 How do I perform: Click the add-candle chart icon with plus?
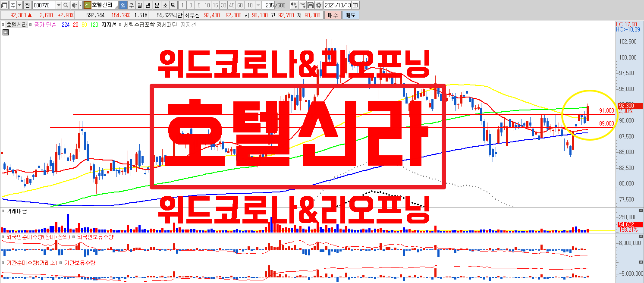[294, 5]
